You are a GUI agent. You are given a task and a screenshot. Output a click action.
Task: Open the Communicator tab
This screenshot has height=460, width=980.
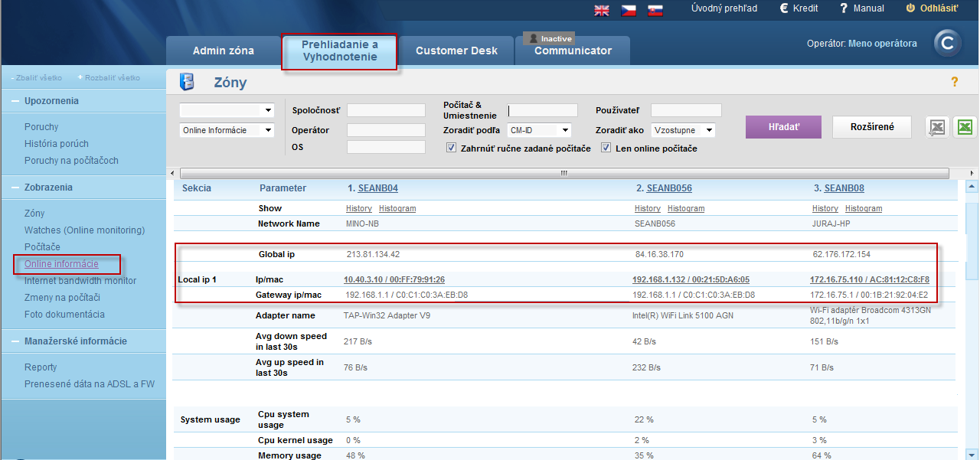pyautogui.click(x=573, y=51)
